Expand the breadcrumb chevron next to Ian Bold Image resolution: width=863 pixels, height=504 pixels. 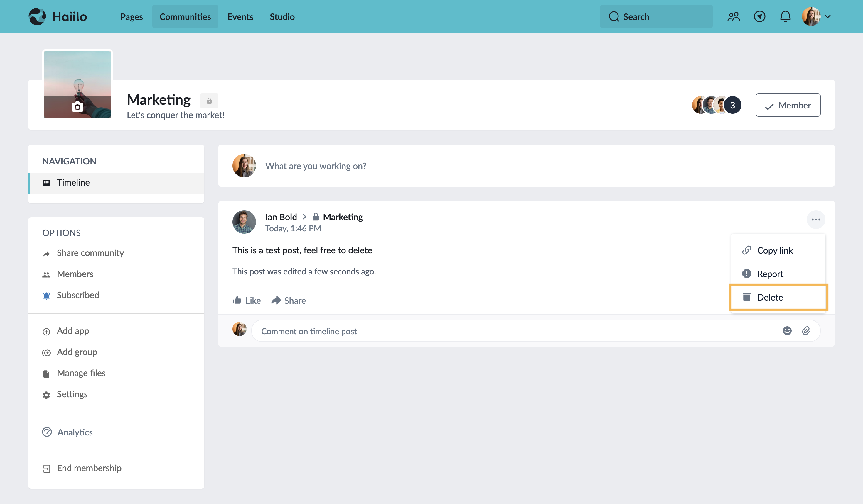(304, 217)
